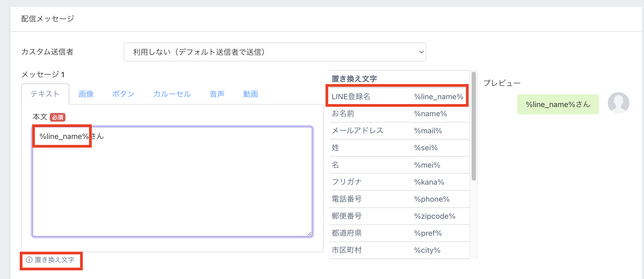The image size is (644, 279).
Task: Switch to the カルーセル tab
Action: coord(172,94)
